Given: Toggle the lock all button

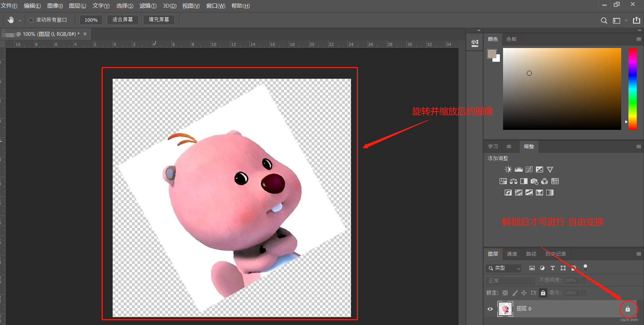Looking at the screenshot, I should (x=543, y=293).
